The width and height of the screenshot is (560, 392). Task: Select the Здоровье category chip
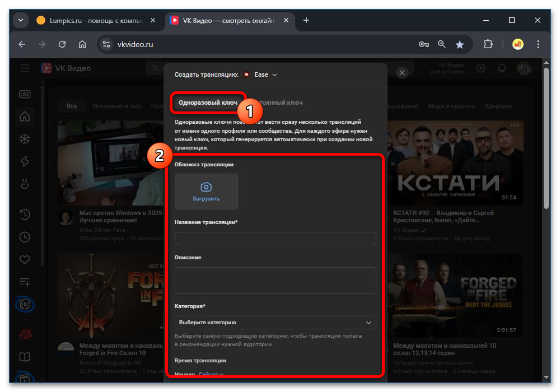pyautogui.click(x=498, y=106)
